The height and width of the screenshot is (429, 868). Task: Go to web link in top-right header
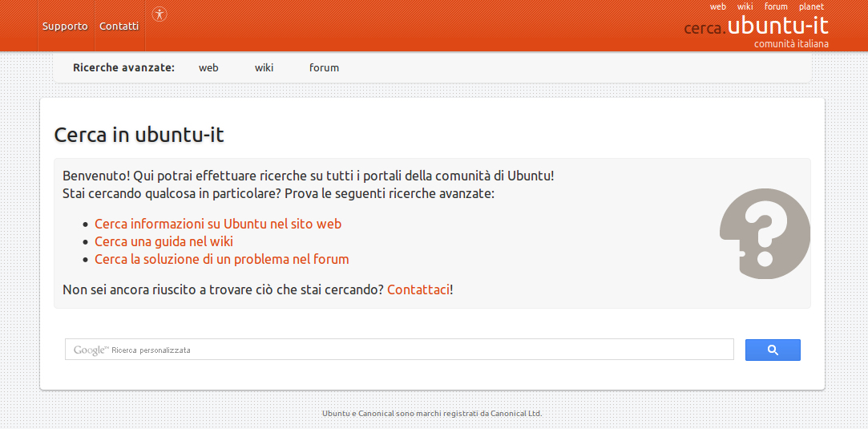point(718,6)
